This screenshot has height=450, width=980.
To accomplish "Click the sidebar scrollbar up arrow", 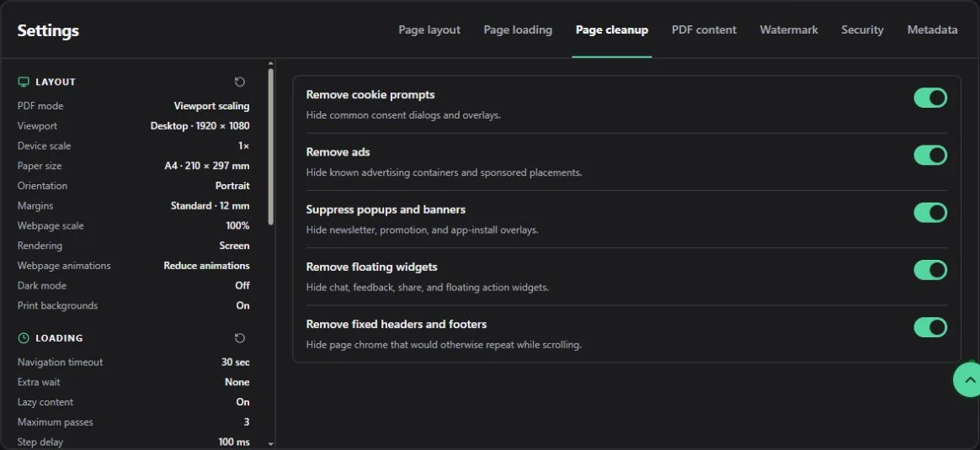I will click(270, 63).
